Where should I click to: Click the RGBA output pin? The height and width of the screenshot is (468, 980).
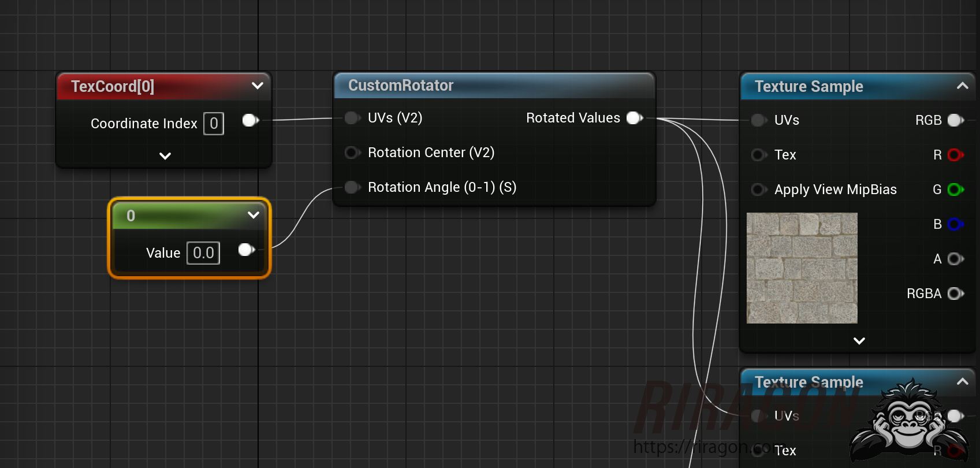click(x=955, y=294)
